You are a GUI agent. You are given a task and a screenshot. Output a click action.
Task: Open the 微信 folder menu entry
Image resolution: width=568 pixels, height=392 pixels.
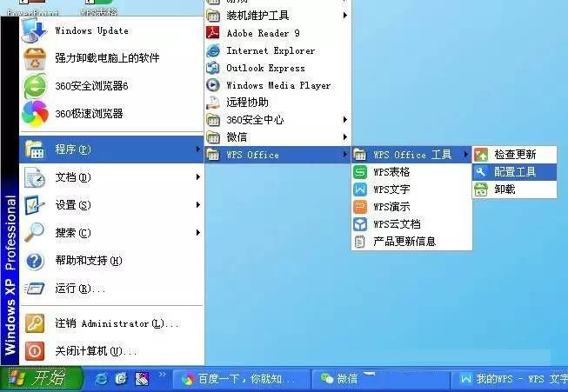(x=277, y=136)
